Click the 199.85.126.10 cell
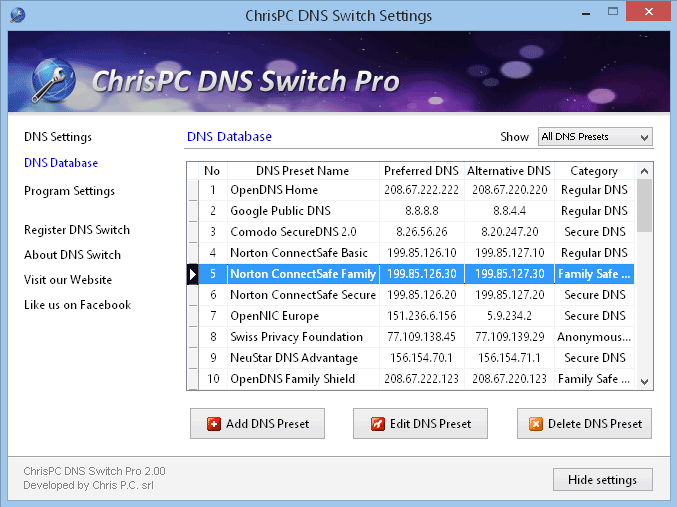Viewport: 677px width, 507px height. click(422, 253)
